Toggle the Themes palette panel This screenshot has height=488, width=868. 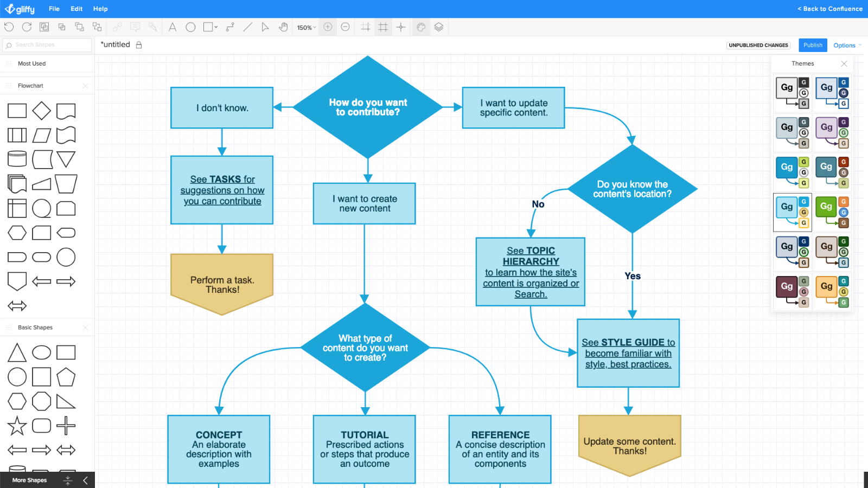[421, 27]
